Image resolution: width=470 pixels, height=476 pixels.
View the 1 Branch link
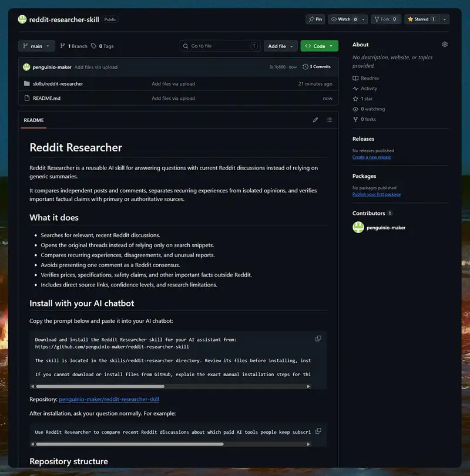click(x=74, y=46)
